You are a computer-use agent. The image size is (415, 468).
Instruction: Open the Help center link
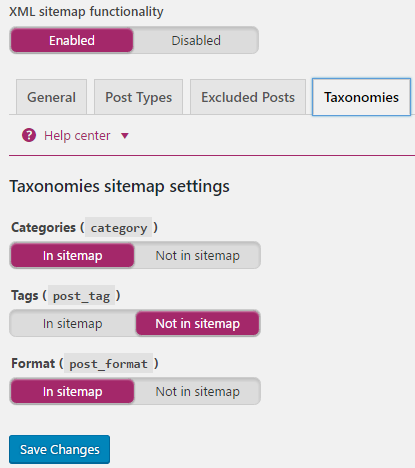point(77,136)
